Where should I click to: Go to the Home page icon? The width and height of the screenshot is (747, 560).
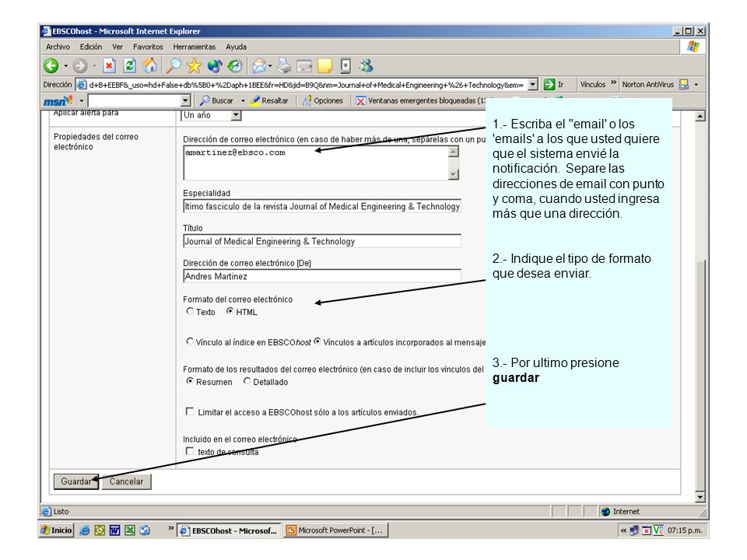pyautogui.click(x=149, y=65)
